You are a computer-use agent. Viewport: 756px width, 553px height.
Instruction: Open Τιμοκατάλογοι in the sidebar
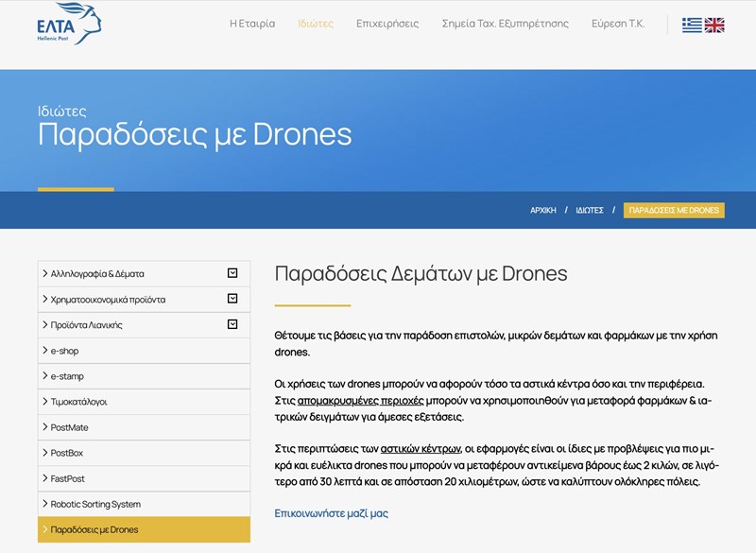tap(78, 402)
